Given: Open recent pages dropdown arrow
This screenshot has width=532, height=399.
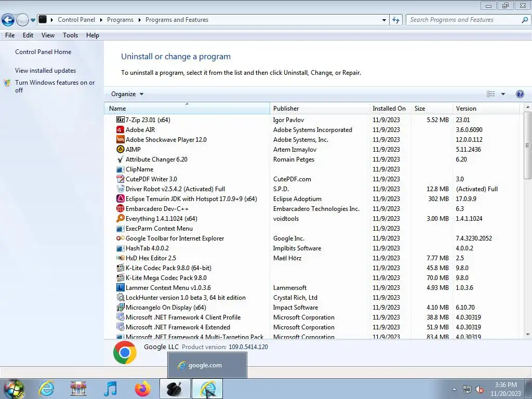Looking at the screenshot, I should (x=33, y=20).
